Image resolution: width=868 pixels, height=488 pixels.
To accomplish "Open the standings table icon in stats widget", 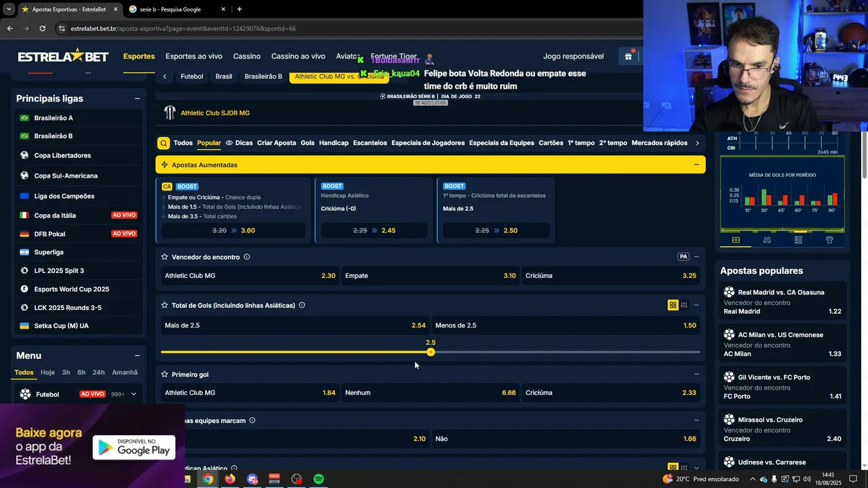I will 798,240.
